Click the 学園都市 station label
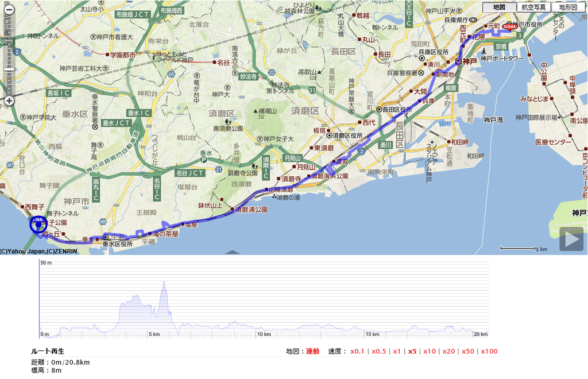Image resolution: width=588 pixels, height=379 pixels. pyautogui.click(x=123, y=55)
